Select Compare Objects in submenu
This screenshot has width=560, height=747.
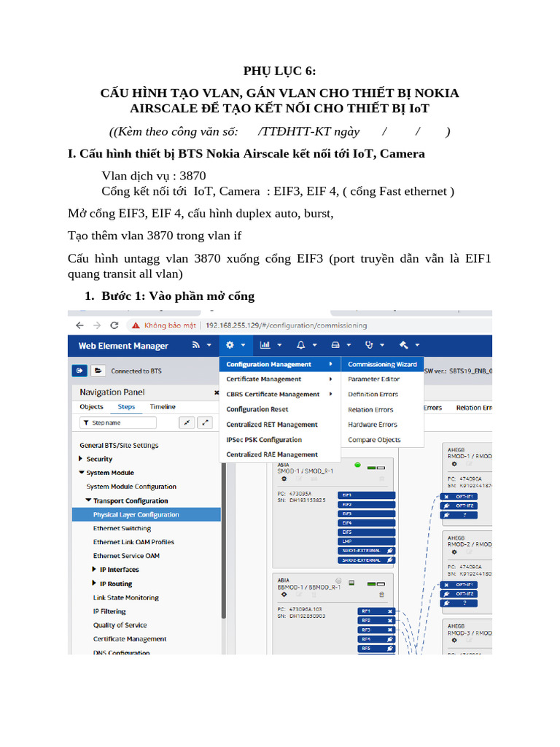click(382, 440)
